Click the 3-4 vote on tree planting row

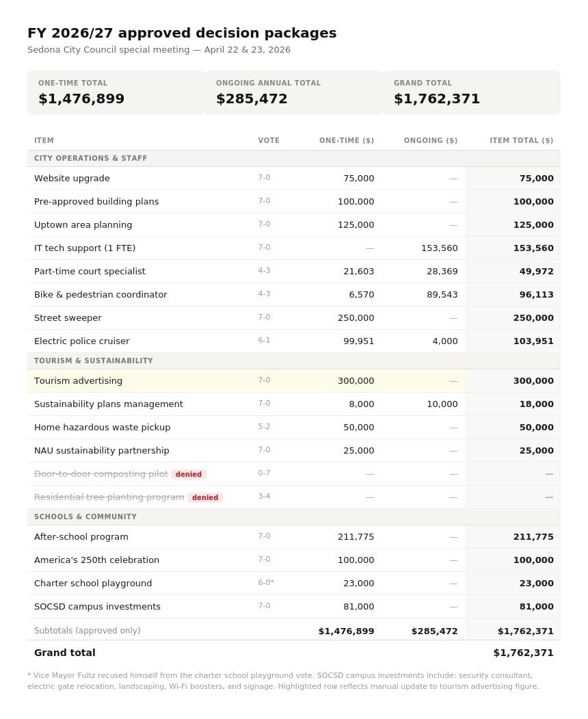click(x=264, y=496)
